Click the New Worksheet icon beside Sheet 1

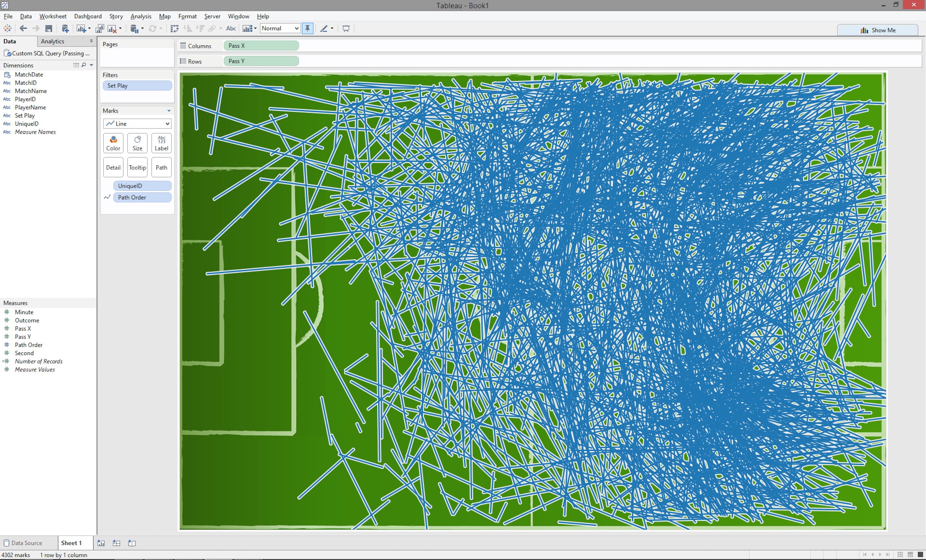coord(101,543)
